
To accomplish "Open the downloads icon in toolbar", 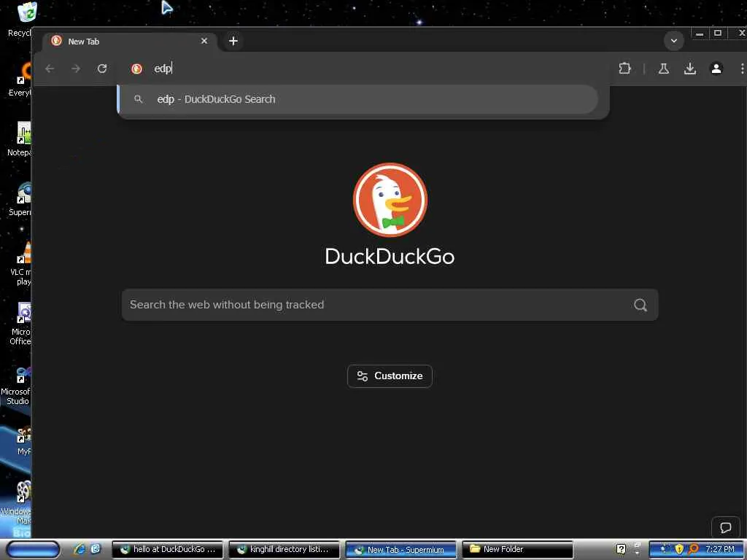I will (x=690, y=69).
